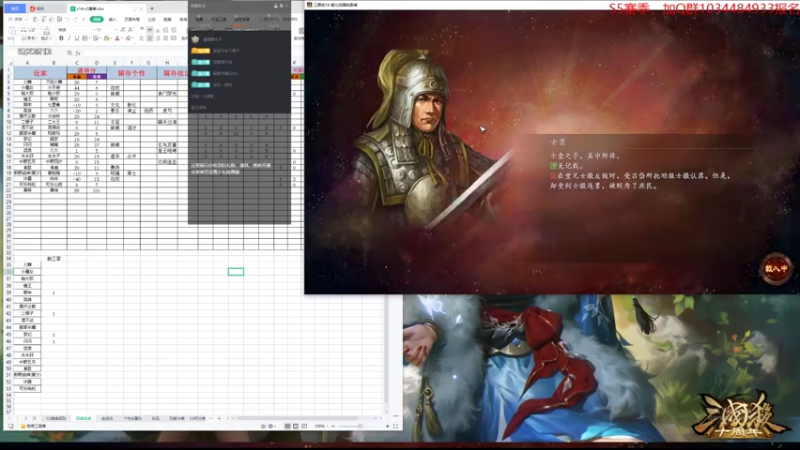Open the 插入 ribbon tab
The width and height of the screenshot is (800, 450).
point(112,19)
